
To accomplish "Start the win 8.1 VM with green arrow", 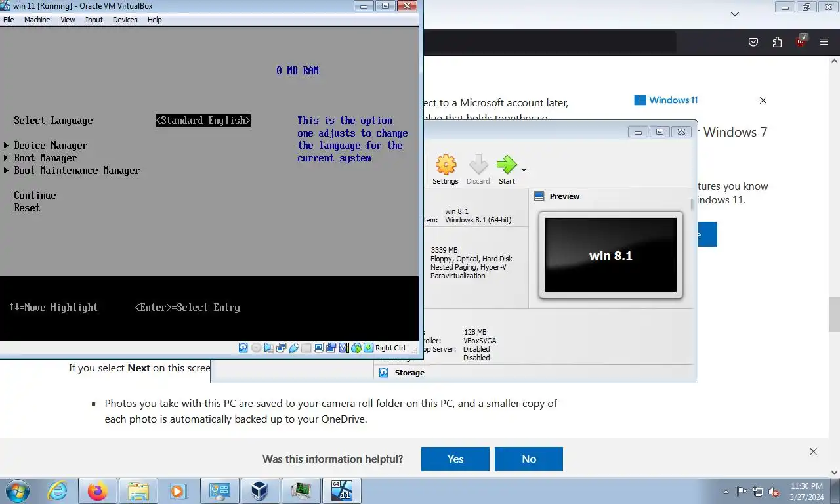I will click(507, 170).
